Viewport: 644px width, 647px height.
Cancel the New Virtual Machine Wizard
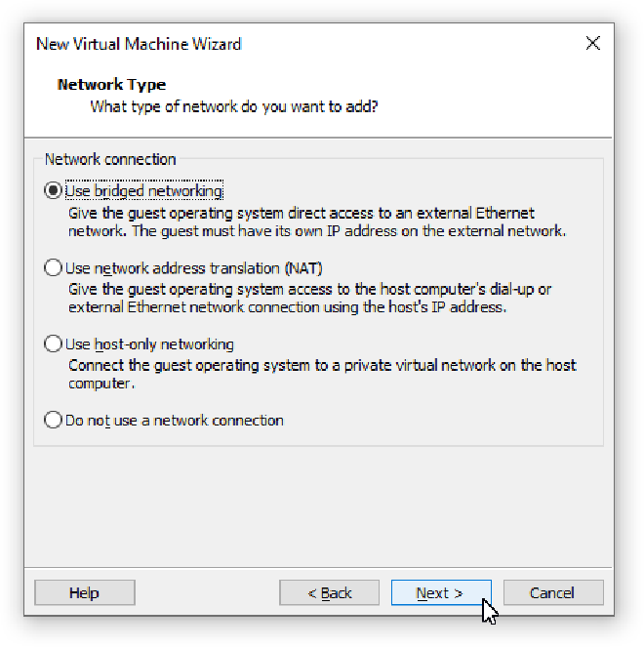552,592
